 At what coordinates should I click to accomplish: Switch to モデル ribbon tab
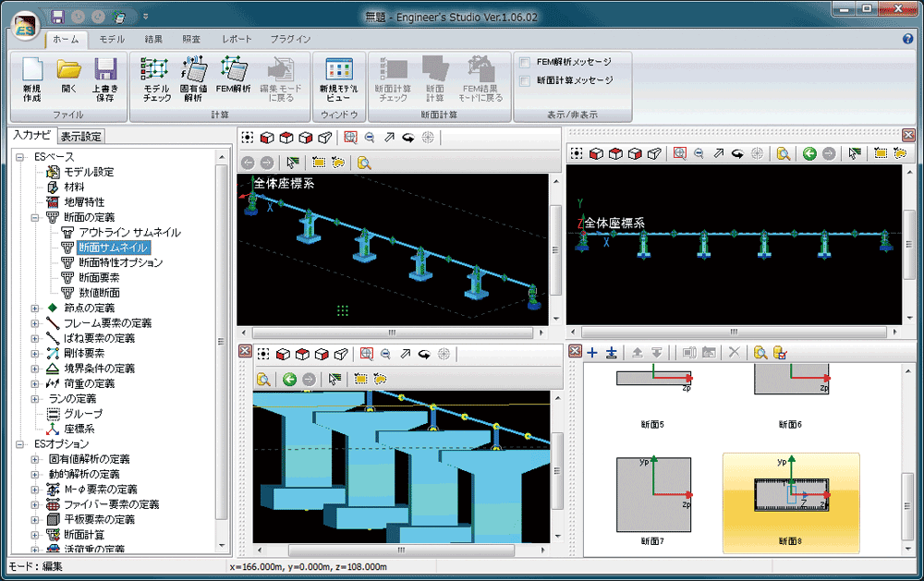[x=112, y=39]
